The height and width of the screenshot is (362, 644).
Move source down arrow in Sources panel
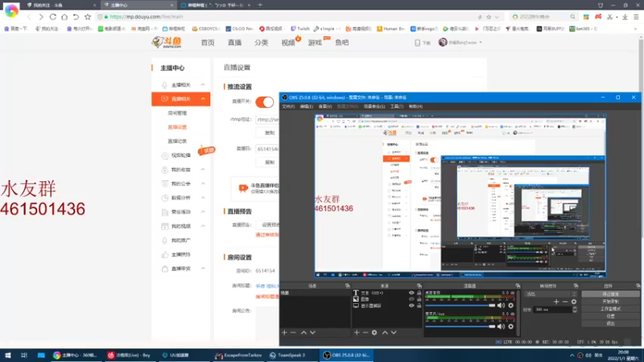(394, 332)
